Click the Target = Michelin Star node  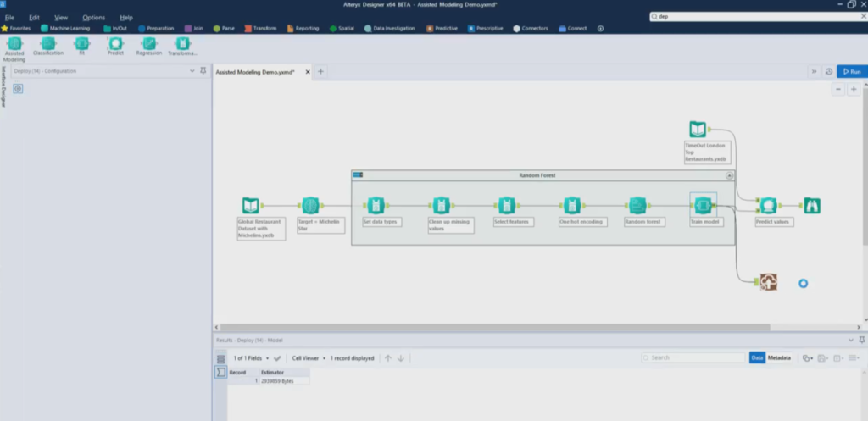[310, 206]
